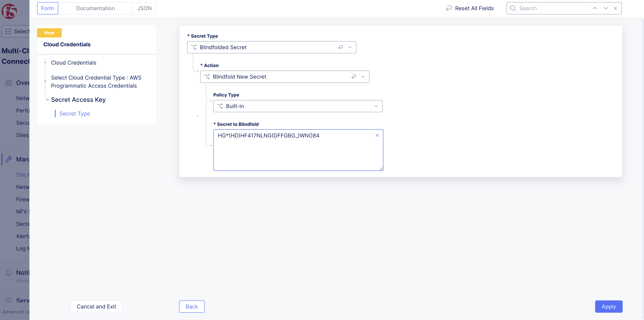This screenshot has width=644, height=320.
Task: Click the search magnifier icon
Action: tap(513, 8)
